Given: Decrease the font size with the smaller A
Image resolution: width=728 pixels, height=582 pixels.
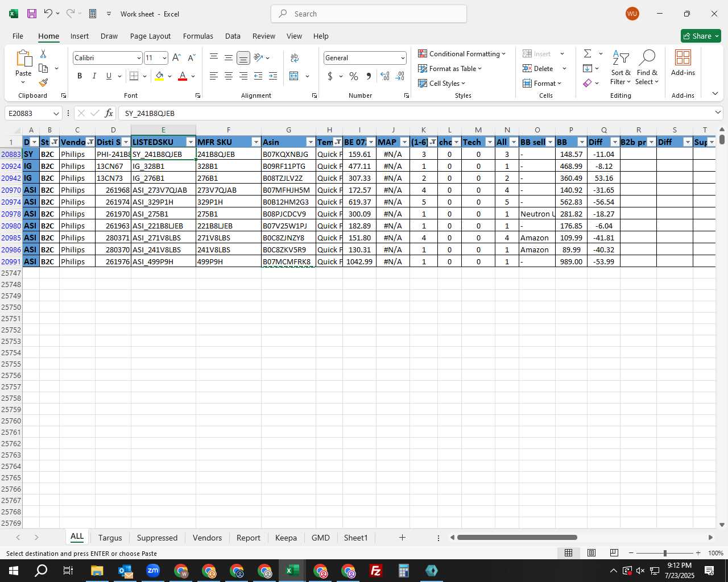Looking at the screenshot, I should 191,58.
